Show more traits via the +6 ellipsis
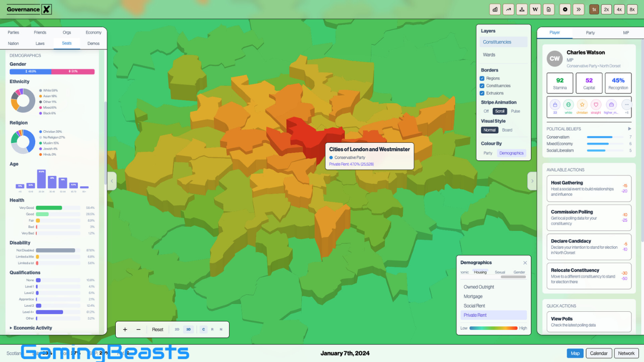This screenshot has height=362, width=644. coord(626,105)
